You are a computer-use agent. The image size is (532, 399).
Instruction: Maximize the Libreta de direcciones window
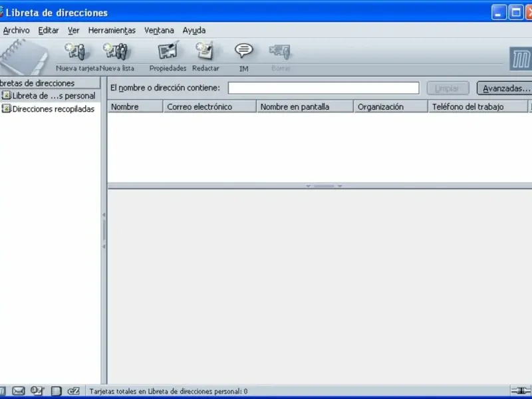point(516,13)
